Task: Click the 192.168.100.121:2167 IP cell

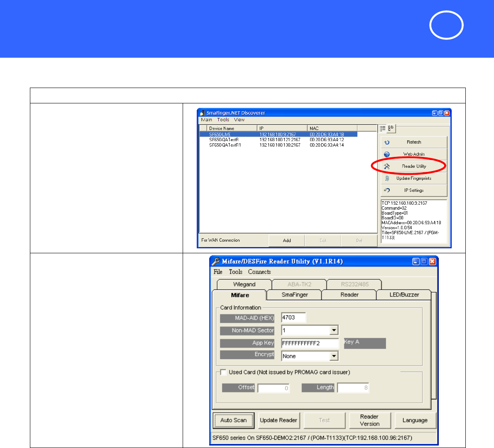Action: click(280, 140)
